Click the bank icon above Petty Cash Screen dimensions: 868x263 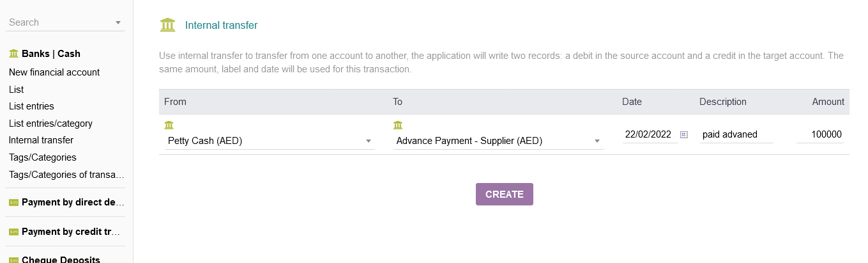click(x=169, y=125)
